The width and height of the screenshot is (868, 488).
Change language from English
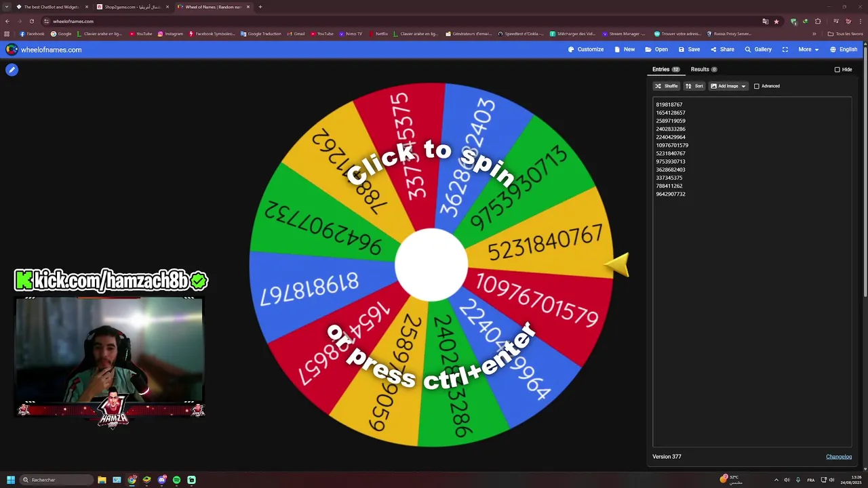(x=844, y=49)
